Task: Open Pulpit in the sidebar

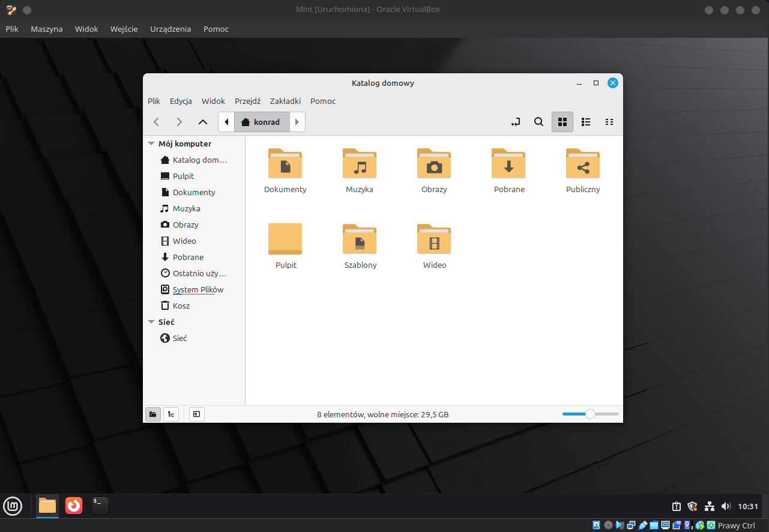Action: click(194, 177)
